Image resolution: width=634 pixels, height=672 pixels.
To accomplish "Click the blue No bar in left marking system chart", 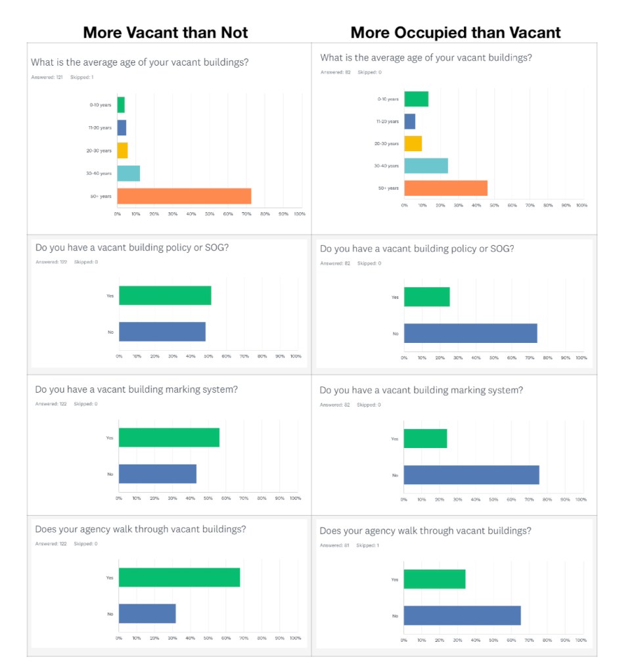I will tap(158, 474).
